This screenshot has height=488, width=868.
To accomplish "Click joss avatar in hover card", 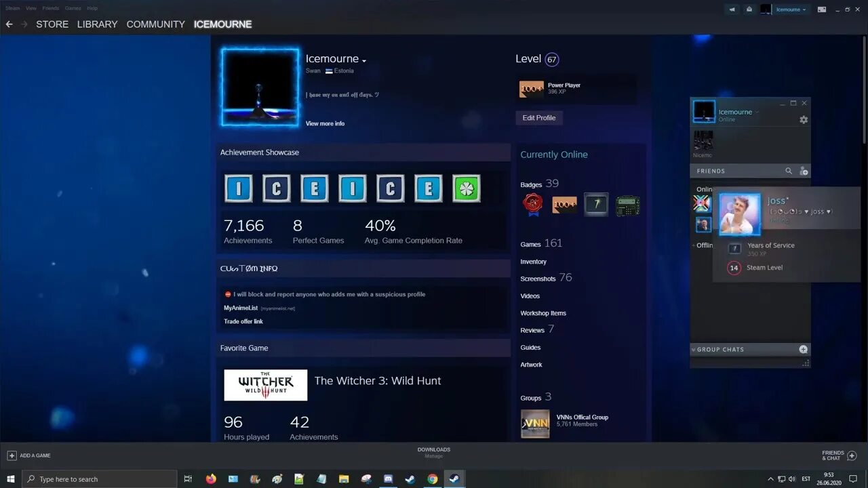I will 739,214.
